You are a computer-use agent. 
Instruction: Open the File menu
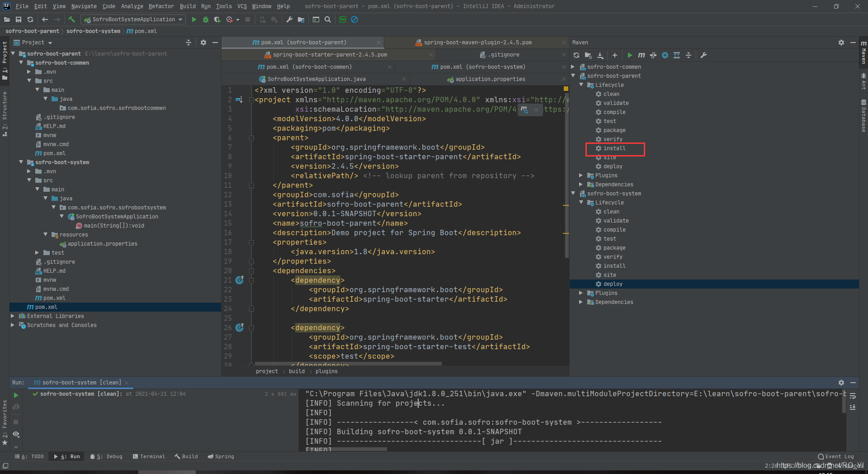[x=22, y=6]
